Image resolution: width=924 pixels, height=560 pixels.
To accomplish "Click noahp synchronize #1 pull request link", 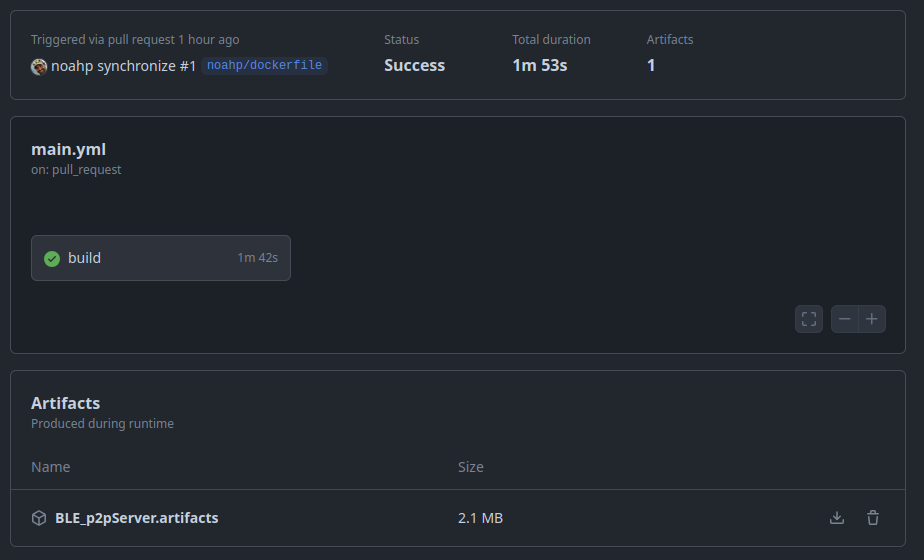I will 123,66.
